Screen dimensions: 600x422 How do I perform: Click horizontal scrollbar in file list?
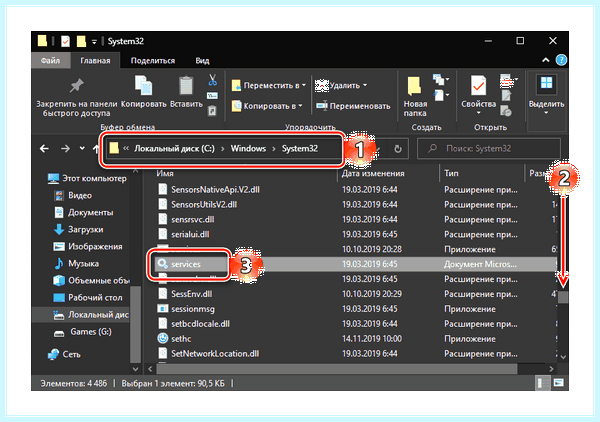337,369
